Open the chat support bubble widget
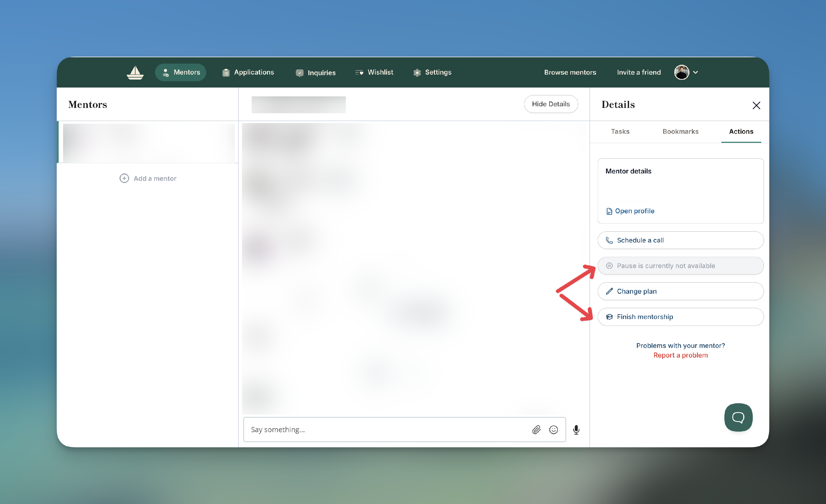Image resolution: width=826 pixels, height=504 pixels. point(738,417)
